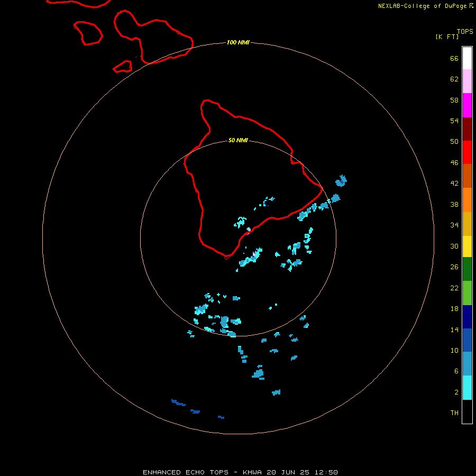Click the '54' legend value
This screenshot has width=476, height=476.
454,121
